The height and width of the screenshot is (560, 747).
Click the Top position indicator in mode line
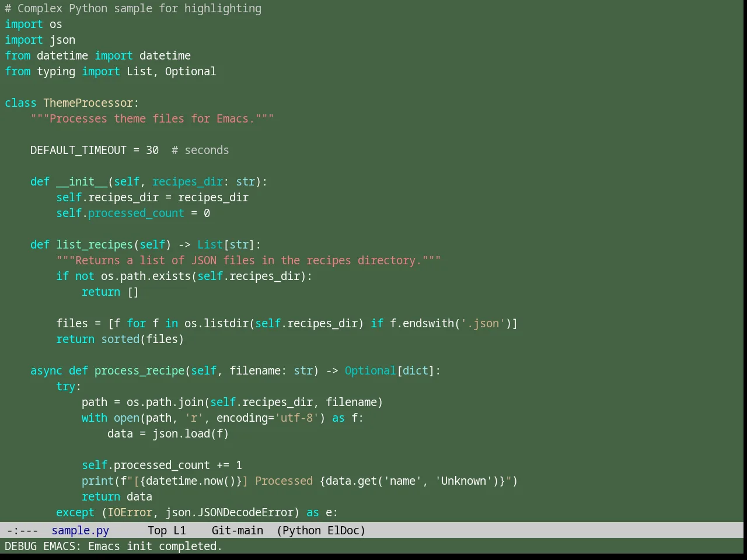(158, 530)
